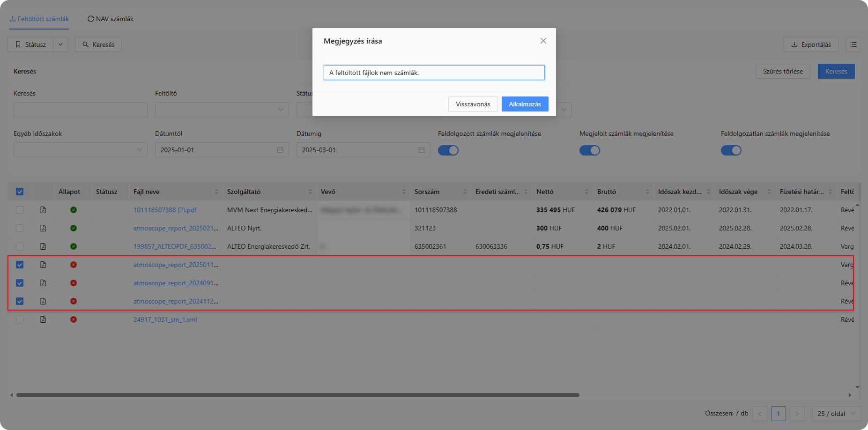This screenshot has height=430, width=868.
Task: Click the Visszavonás button
Action: [x=473, y=104]
